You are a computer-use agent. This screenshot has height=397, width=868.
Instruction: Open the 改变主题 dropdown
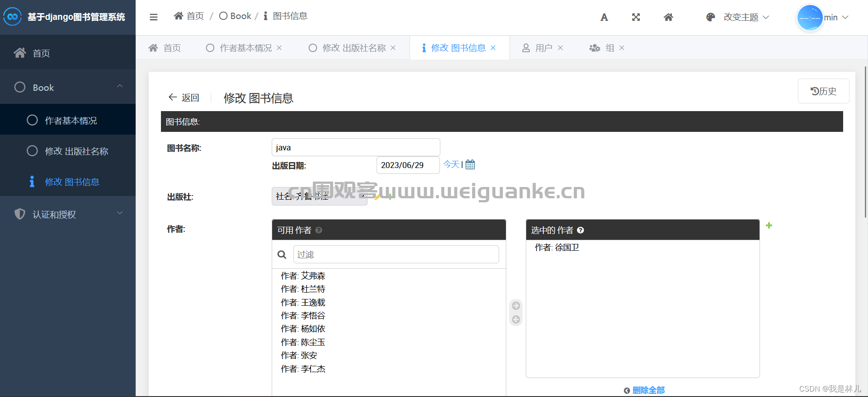click(x=746, y=17)
